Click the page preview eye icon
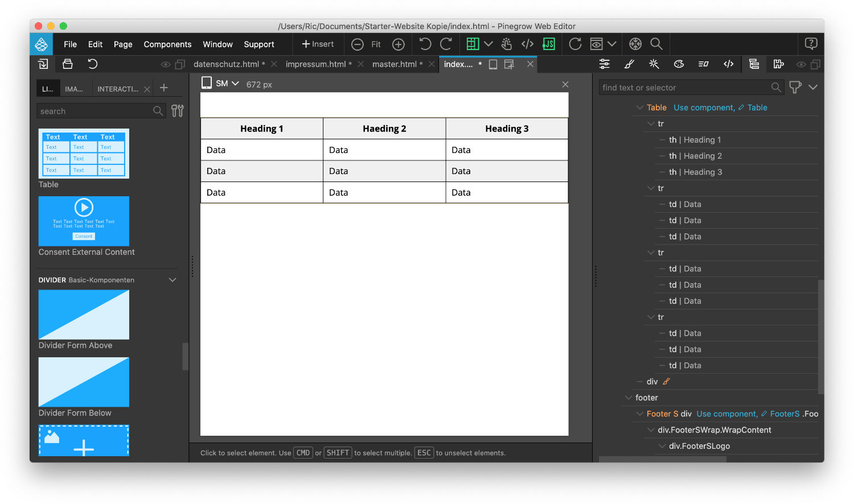The image size is (854, 504). (x=596, y=44)
